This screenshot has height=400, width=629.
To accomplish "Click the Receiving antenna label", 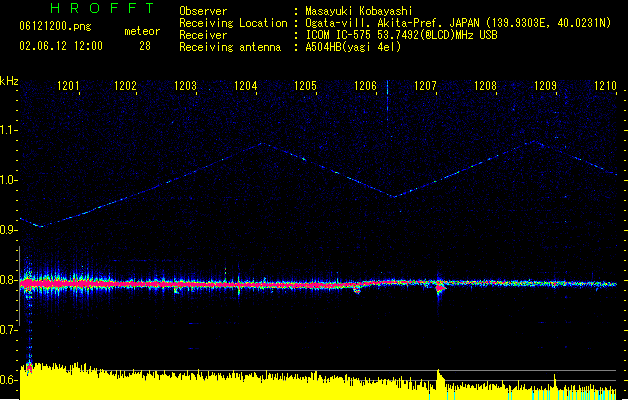I will [x=230, y=47].
